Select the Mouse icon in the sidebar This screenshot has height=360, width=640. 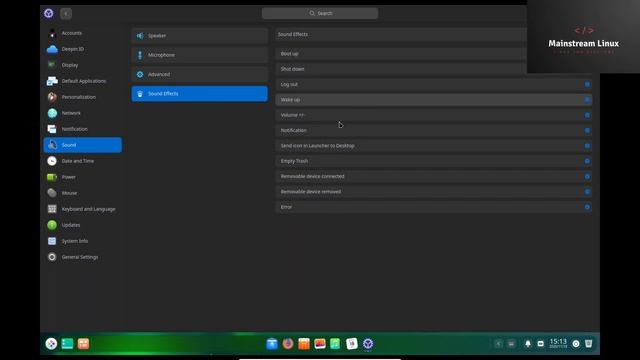52,193
